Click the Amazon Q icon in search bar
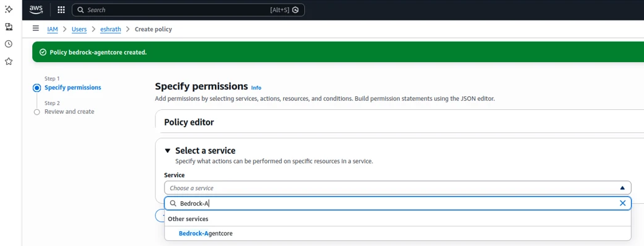This screenshot has width=644, height=246. pos(296,10)
